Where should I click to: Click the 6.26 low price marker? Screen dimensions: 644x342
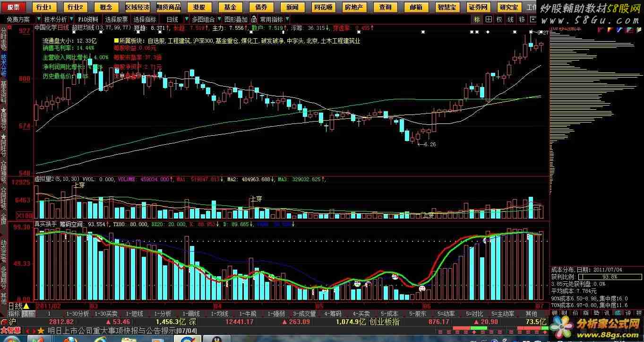[x=429, y=144]
